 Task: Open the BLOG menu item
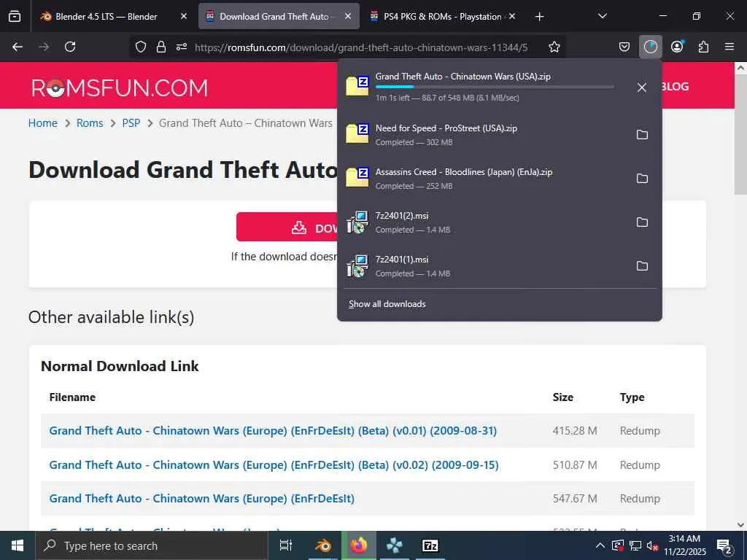point(675,87)
